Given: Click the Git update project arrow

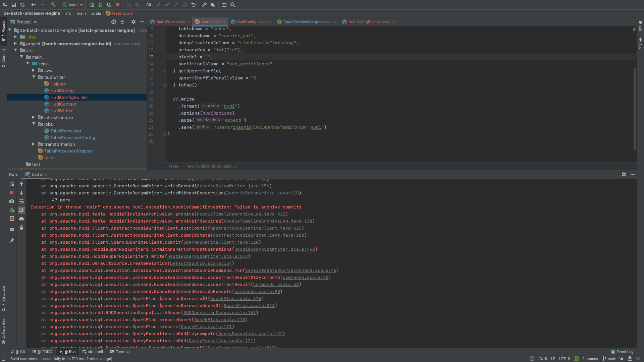Looking at the screenshot, I should 158,5.
